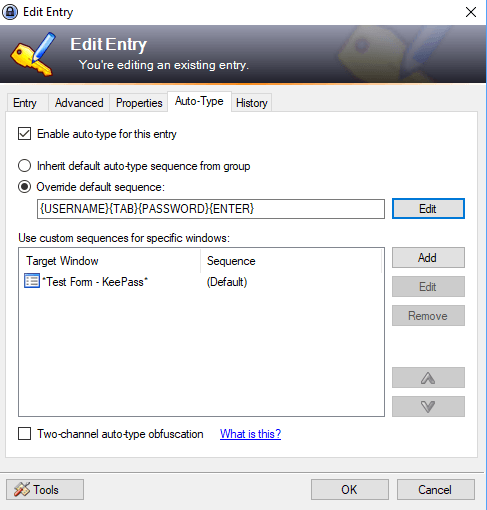Select the Auto-Type tab
Image resolution: width=487 pixels, height=510 pixels.
[199, 101]
